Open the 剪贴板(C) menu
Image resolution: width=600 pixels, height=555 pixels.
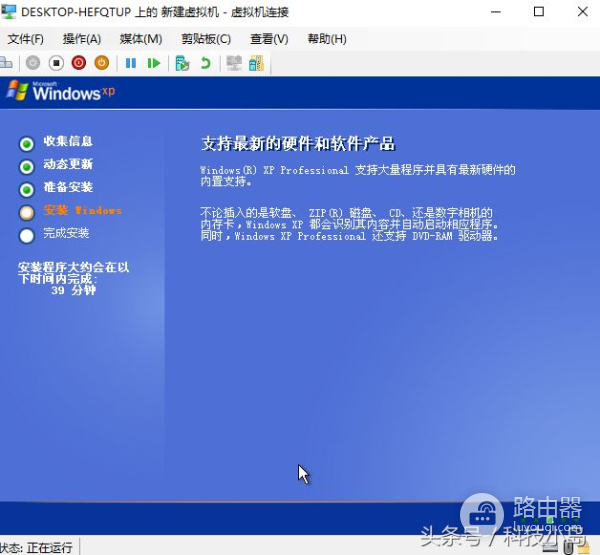pyautogui.click(x=206, y=39)
